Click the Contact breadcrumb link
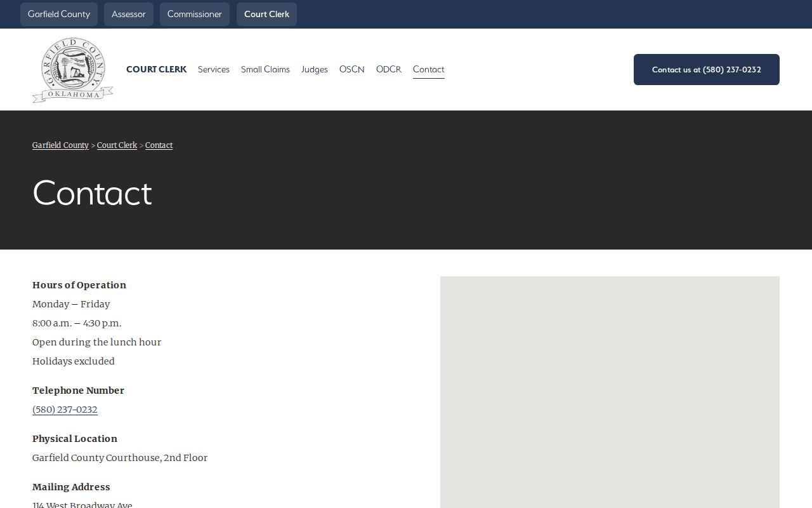Screen dimensions: 812x508 click(159, 145)
